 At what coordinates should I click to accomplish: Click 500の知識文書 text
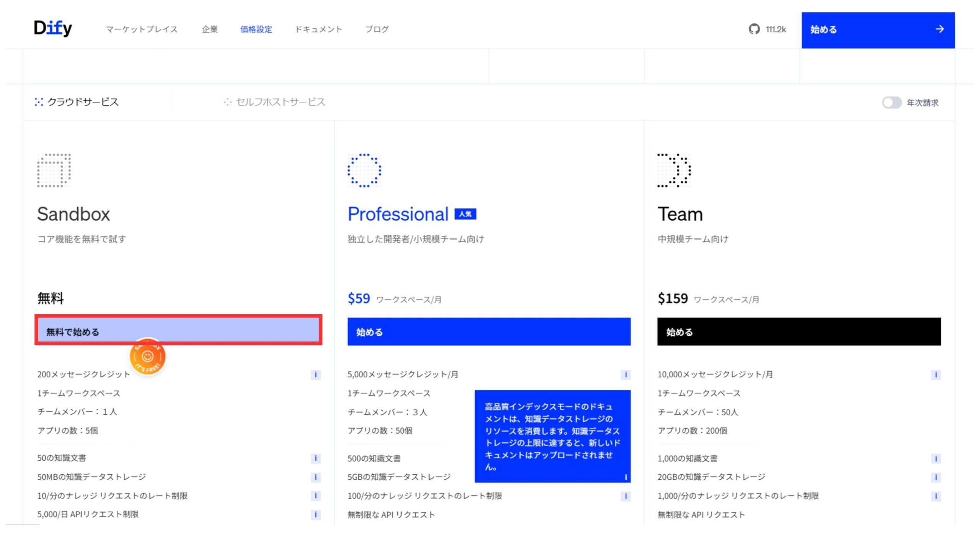coord(374,458)
